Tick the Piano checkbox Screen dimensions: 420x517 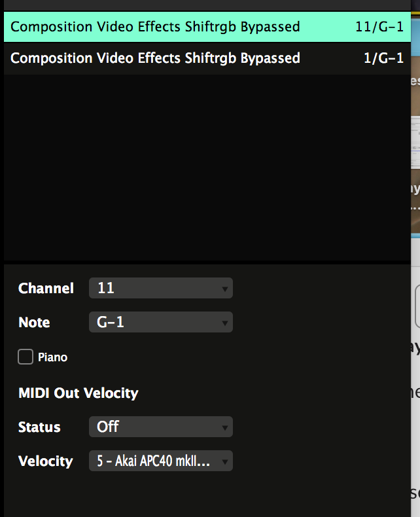pos(26,357)
